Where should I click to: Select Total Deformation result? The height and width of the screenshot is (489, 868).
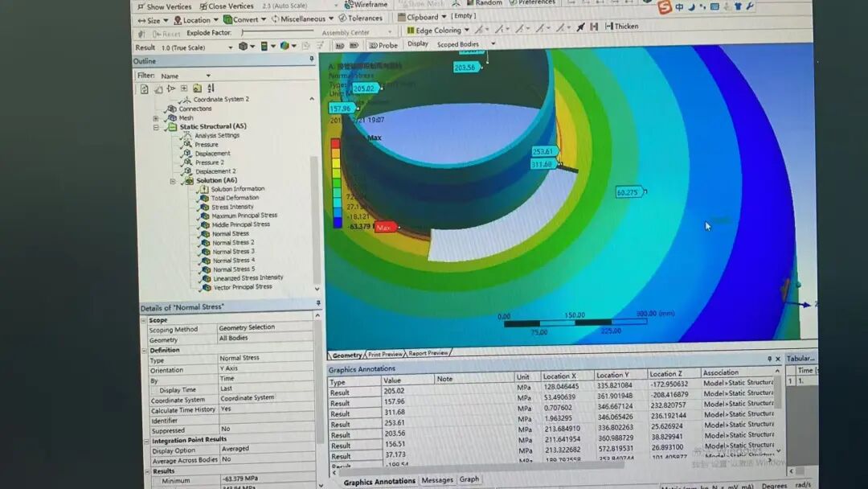235,198
